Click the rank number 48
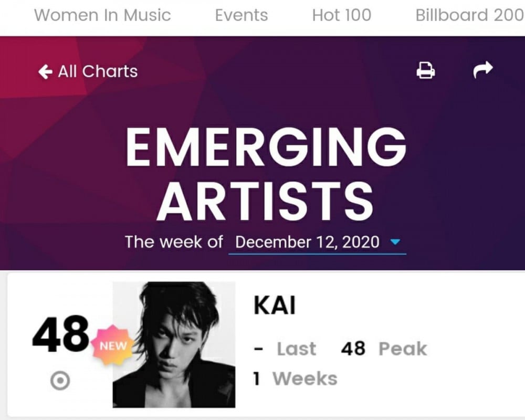The image size is (525, 420). coord(60,334)
